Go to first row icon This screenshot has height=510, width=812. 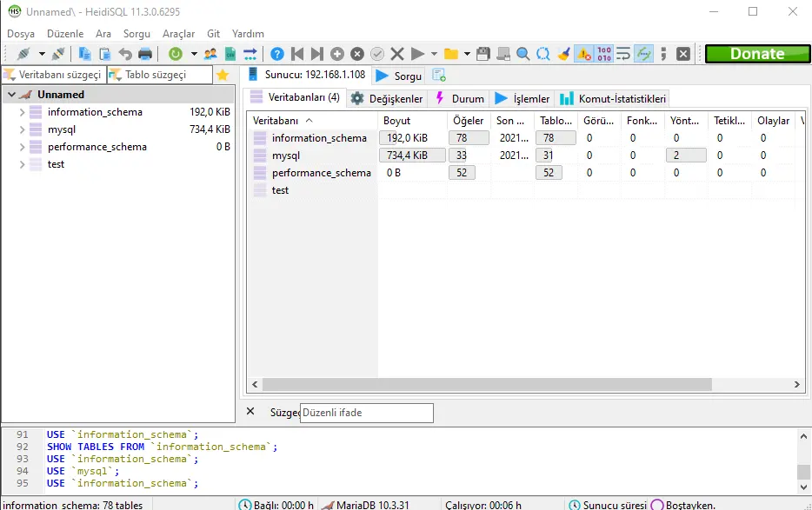(297, 53)
